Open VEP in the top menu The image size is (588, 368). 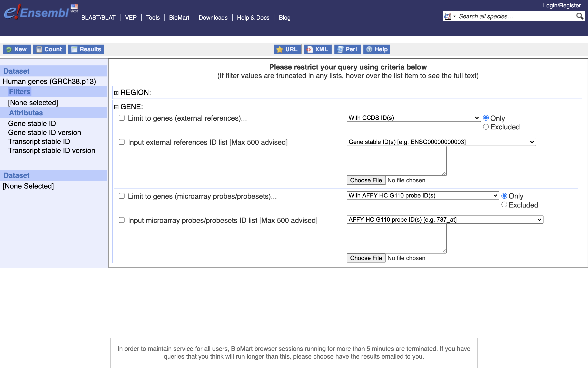pos(131,18)
